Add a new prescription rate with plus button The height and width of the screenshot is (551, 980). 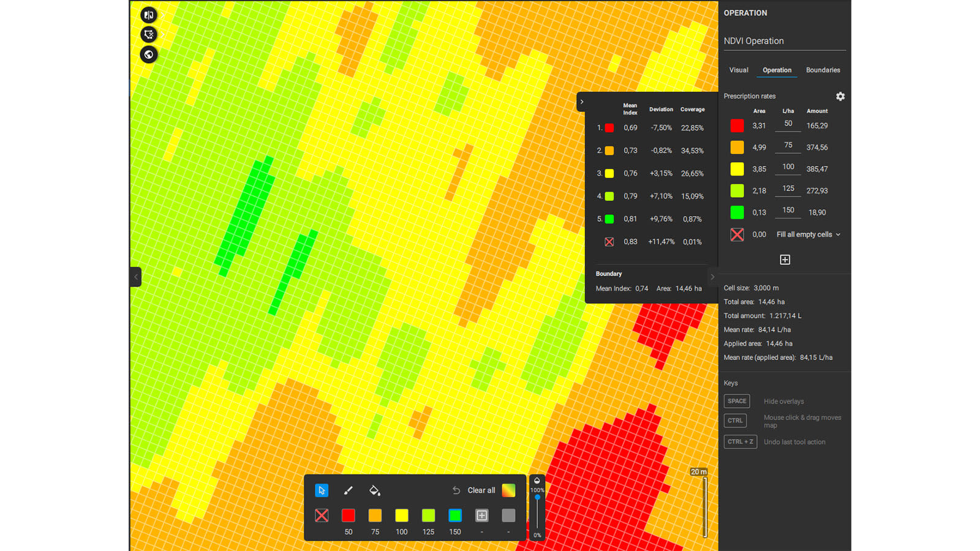(x=785, y=260)
